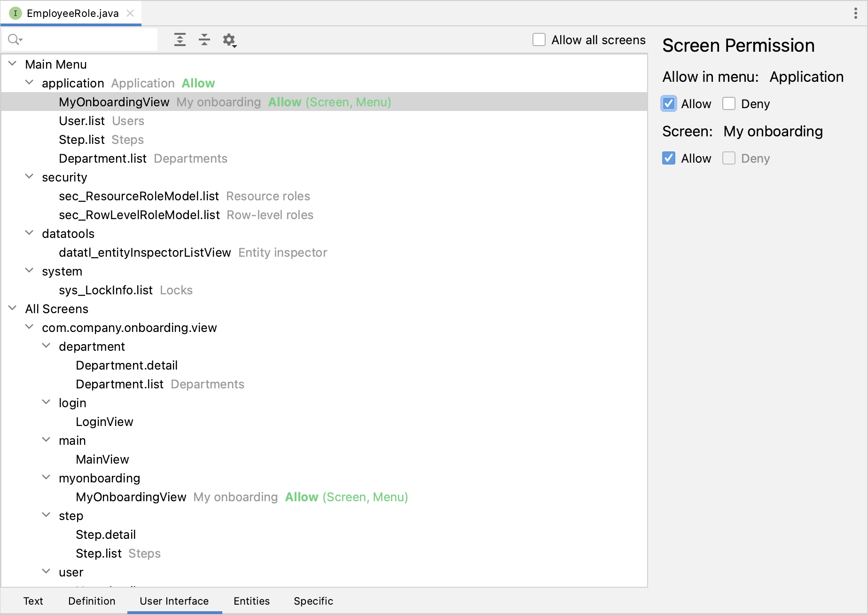Collapse the security tree node

point(29,177)
